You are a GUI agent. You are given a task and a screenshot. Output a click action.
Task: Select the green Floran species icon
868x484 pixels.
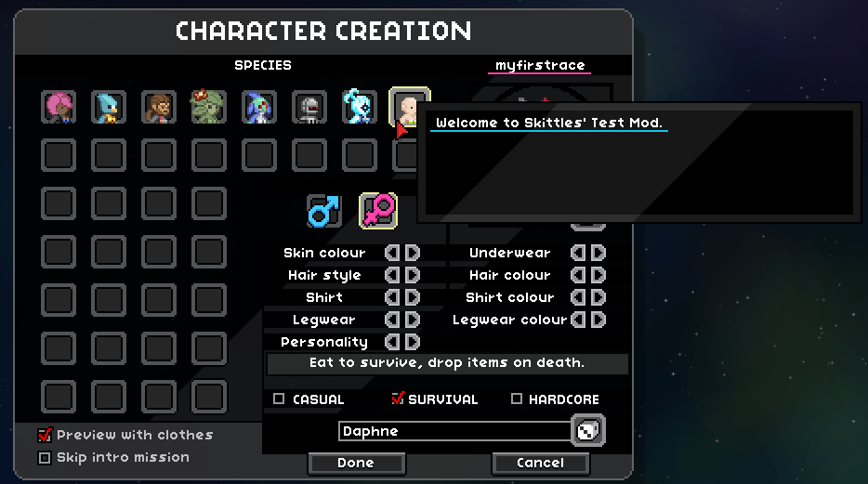pos(209,107)
